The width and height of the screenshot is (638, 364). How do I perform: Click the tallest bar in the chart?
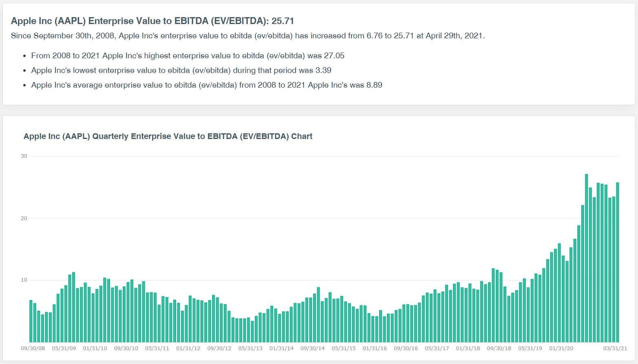[586, 258]
